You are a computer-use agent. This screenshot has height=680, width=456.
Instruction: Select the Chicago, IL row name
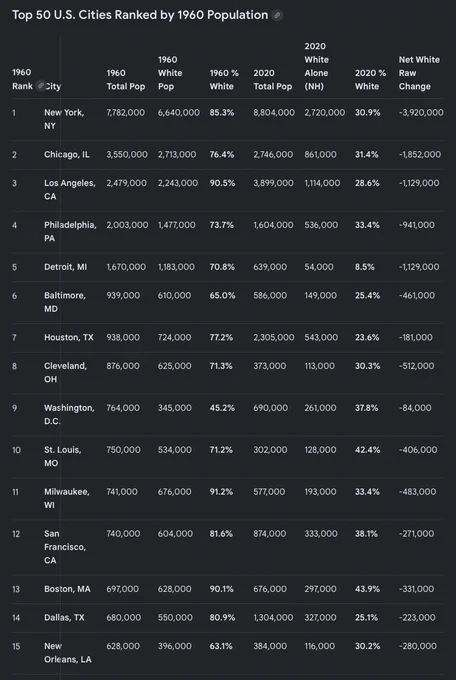click(67, 154)
